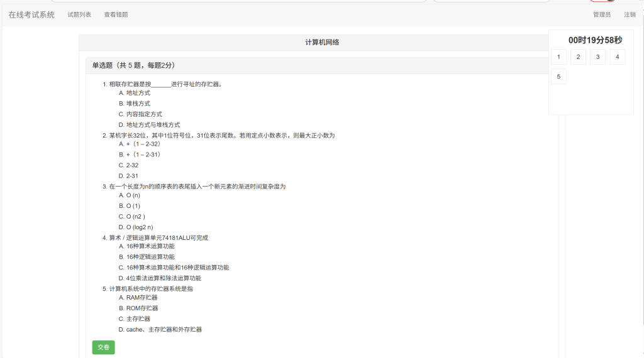
Task: Select answer B. O (1)
Action: pyautogui.click(x=130, y=206)
